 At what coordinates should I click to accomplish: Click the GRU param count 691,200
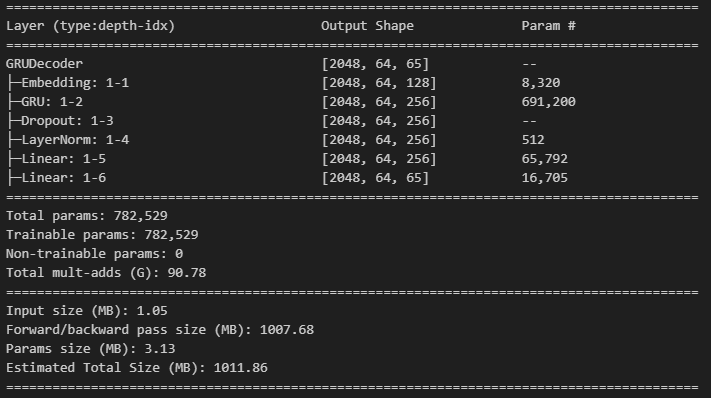click(549, 102)
